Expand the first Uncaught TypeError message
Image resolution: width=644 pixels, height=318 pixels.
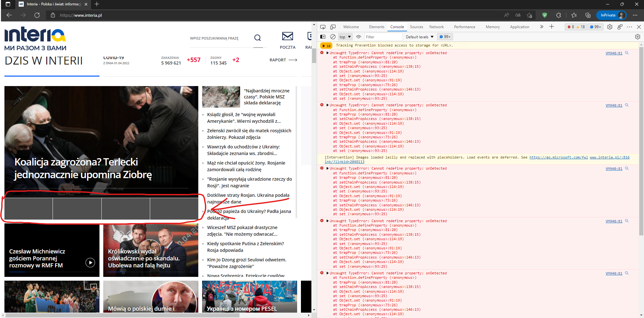328,53
